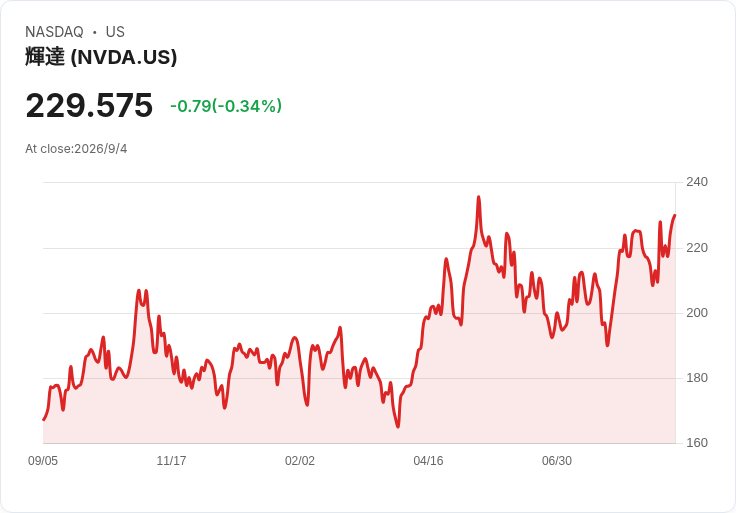
Task: Click the 11/17 date on the x-axis
Action: pyautogui.click(x=171, y=461)
